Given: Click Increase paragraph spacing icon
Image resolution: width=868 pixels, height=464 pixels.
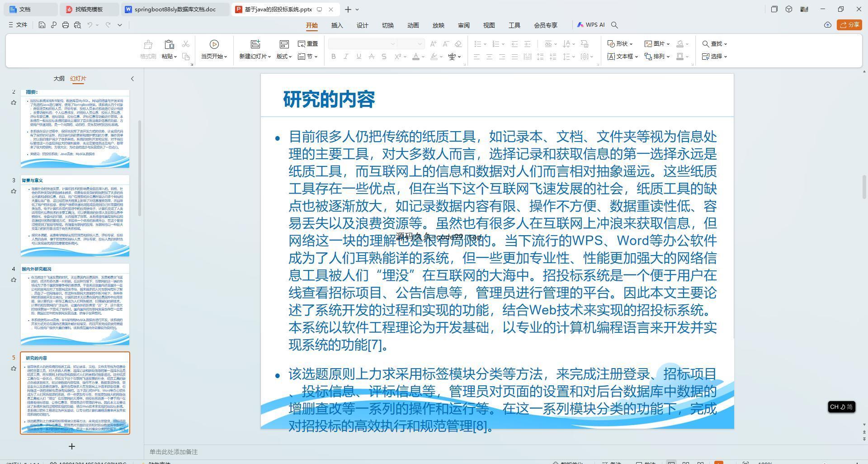Looking at the screenshot, I should coord(540,57).
